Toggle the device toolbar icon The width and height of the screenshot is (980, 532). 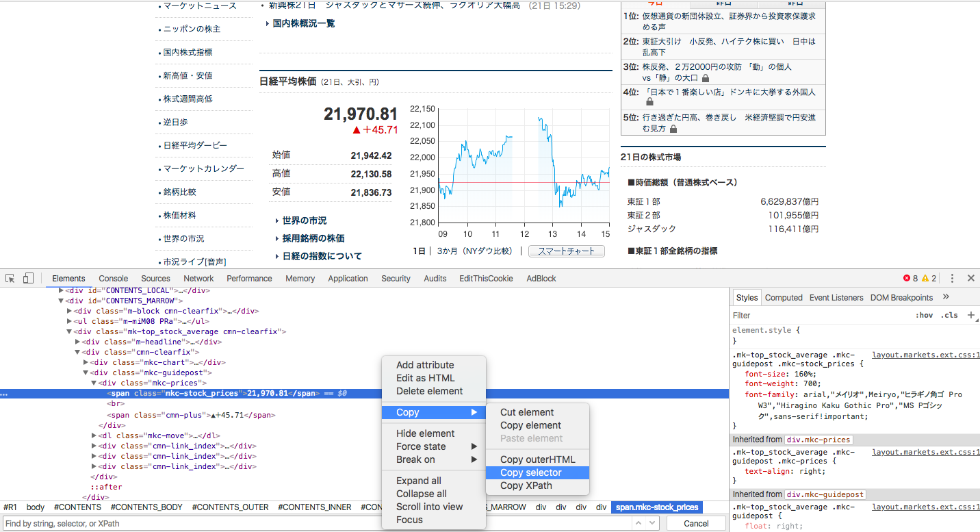pyautogui.click(x=27, y=277)
